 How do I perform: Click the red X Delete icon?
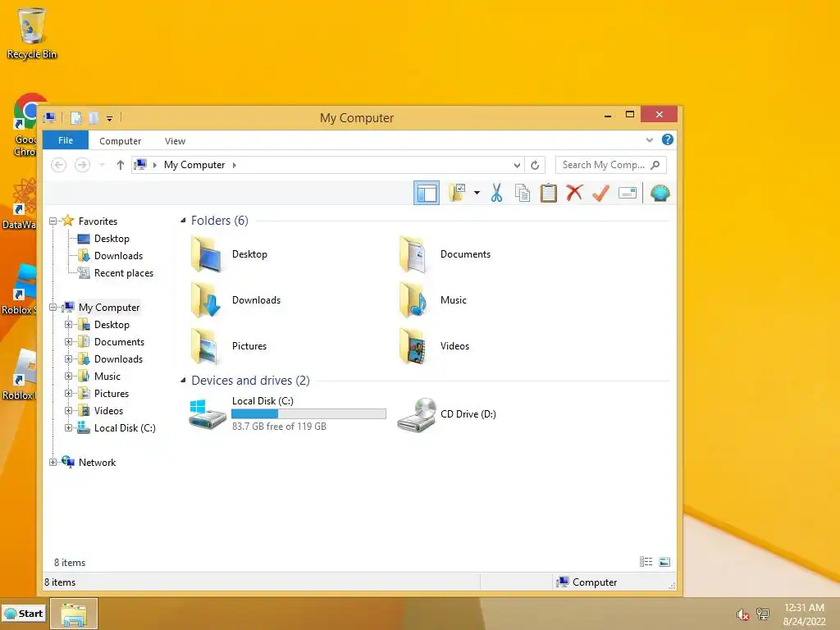[x=574, y=193]
